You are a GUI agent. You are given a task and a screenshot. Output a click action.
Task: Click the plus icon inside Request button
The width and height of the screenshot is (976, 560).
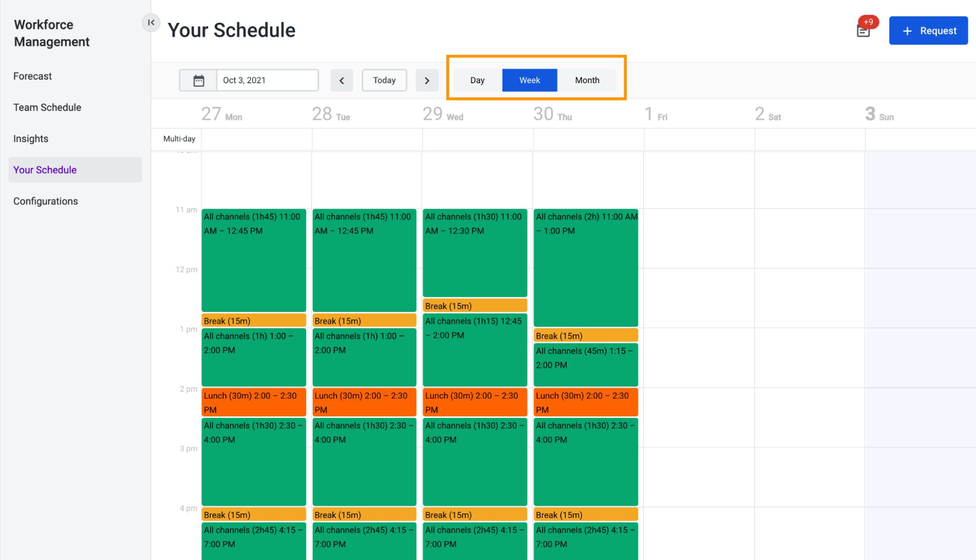coord(906,30)
